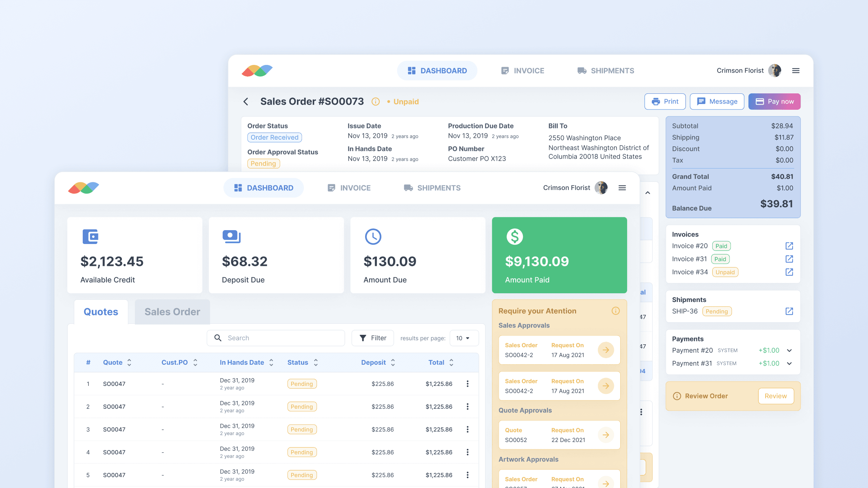The height and width of the screenshot is (488, 868).
Task: Switch to the Quotes tab
Action: (x=101, y=312)
